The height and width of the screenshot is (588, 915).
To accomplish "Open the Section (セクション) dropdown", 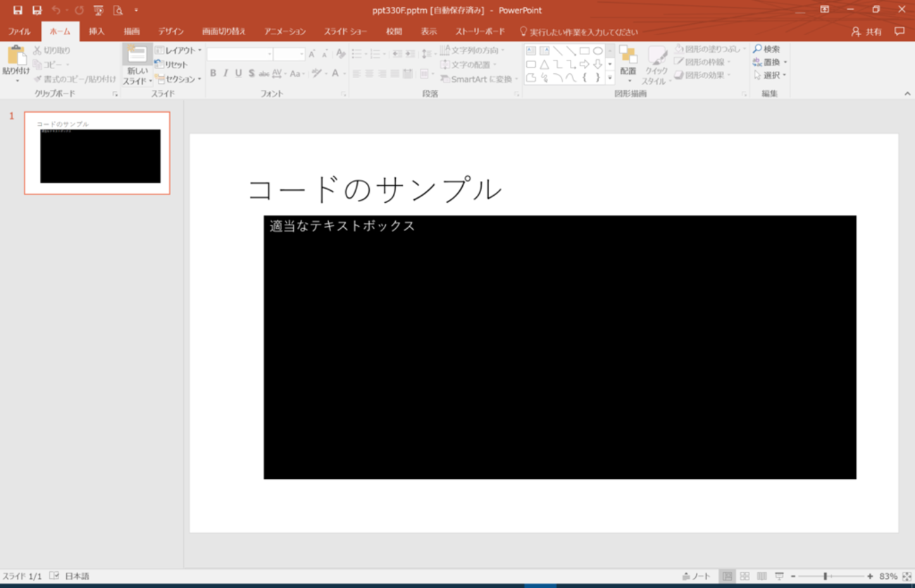I will click(x=179, y=79).
